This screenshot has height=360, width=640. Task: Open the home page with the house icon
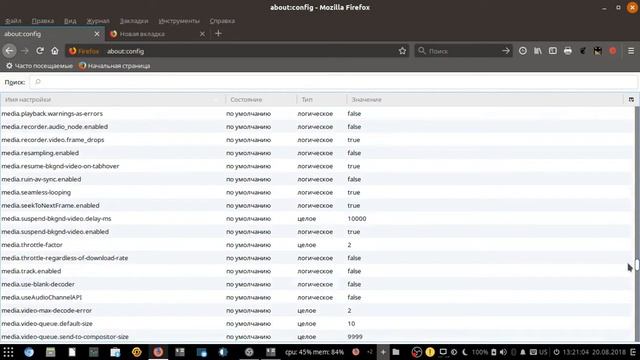(55, 51)
